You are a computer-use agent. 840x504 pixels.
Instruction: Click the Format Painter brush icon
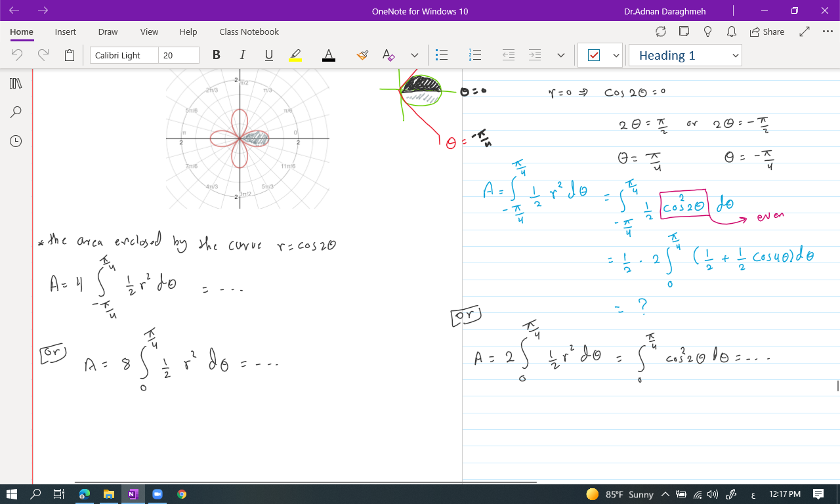362,55
